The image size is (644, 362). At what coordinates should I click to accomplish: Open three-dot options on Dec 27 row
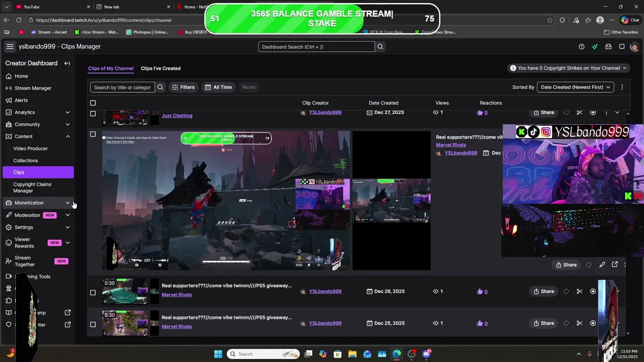point(606,113)
